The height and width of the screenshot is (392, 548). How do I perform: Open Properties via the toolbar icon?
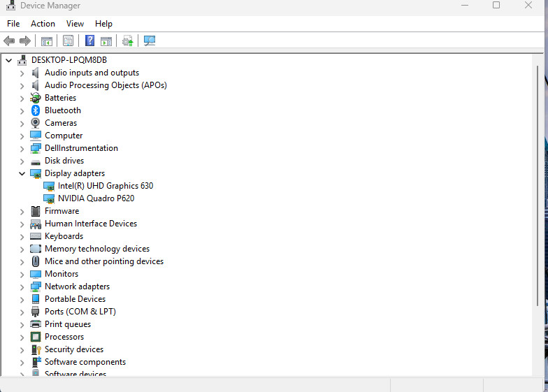[x=68, y=41]
